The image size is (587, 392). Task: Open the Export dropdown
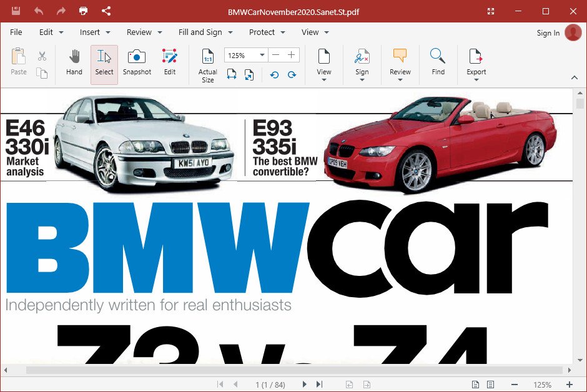[x=476, y=65]
